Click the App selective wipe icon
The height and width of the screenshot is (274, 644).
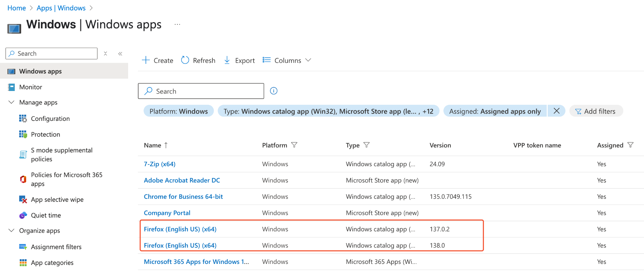point(23,199)
